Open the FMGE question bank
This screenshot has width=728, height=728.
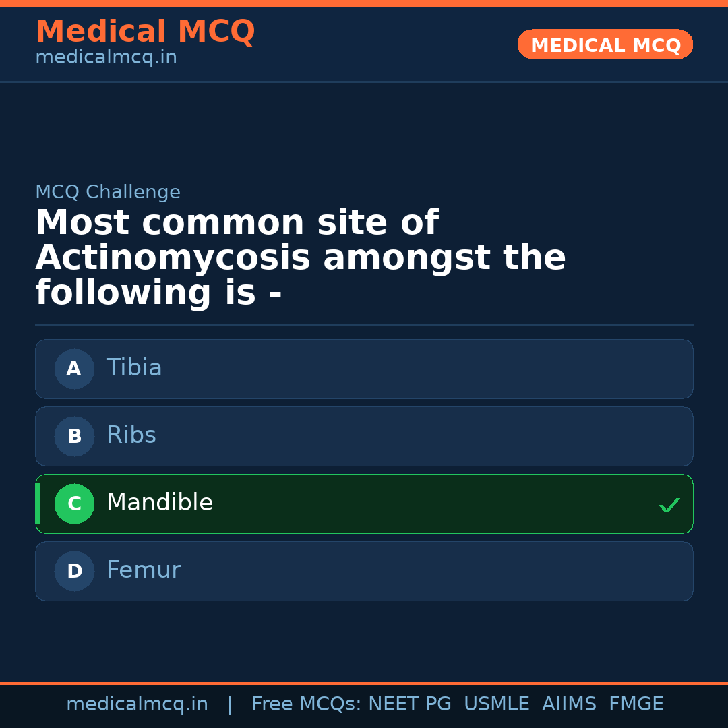(636, 704)
